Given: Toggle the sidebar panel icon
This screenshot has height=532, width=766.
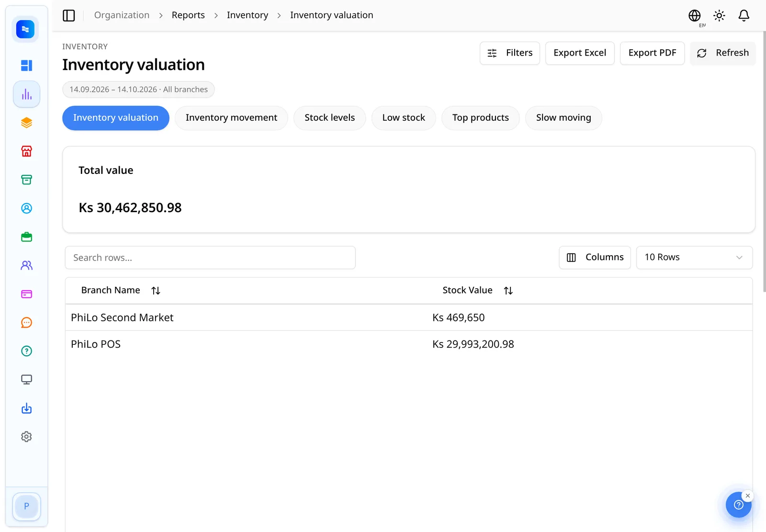Looking at the screenshot, I should click(69, 15).
